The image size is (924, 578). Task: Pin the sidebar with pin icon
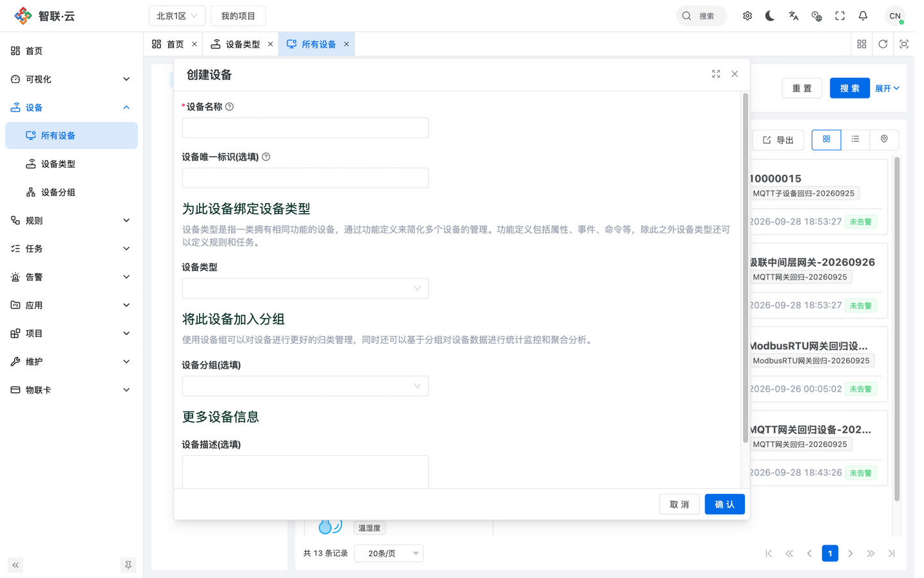(x=128, y=565)
